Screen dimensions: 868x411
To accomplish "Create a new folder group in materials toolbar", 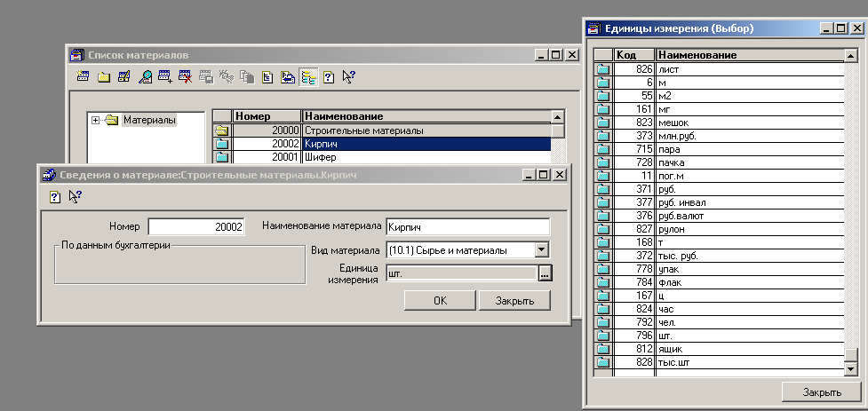I will (104, 77).
